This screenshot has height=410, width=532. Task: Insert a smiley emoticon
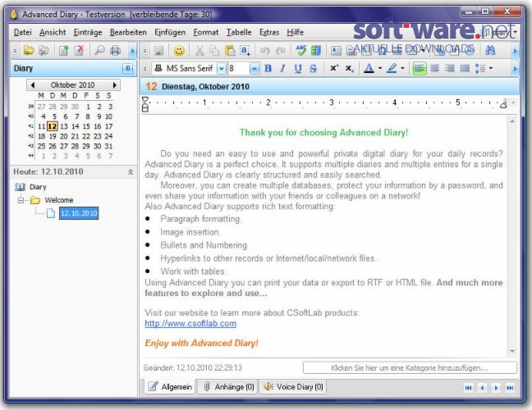pos(179,51)
